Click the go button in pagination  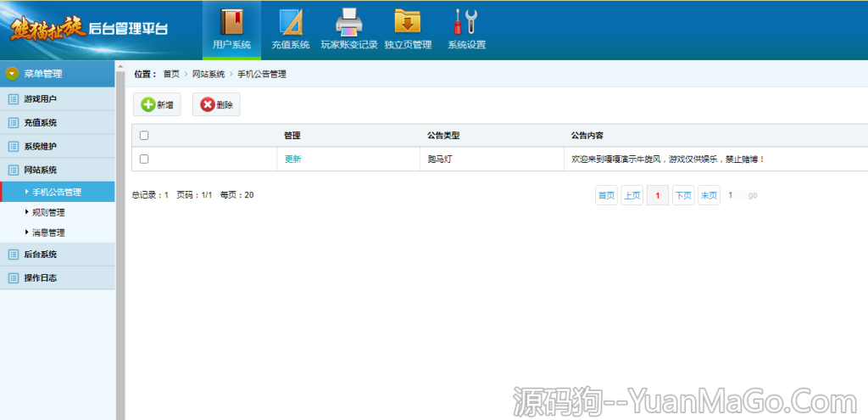coord(753,196)
